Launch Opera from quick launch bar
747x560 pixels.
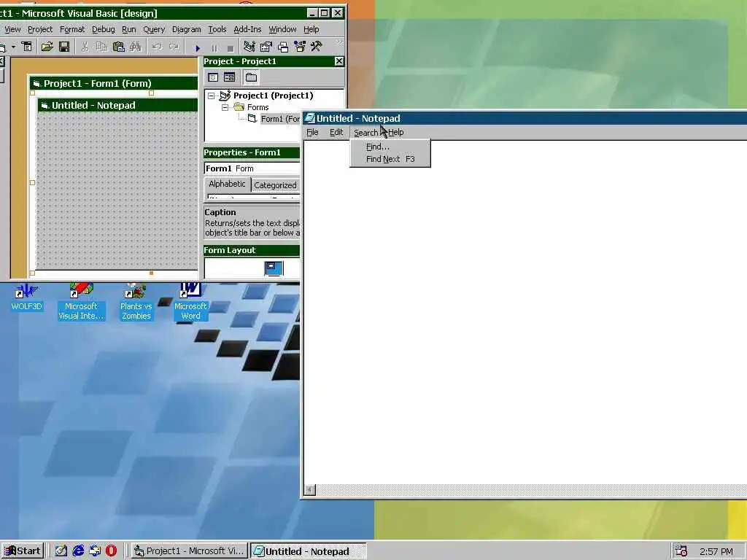tap(112, 551)
